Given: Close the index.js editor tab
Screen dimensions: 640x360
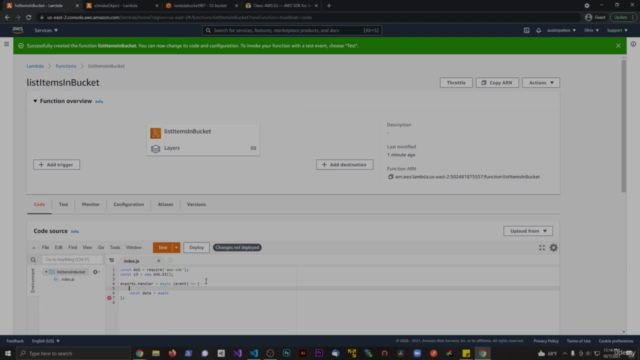Looking at the screenshot, I should 159,261.
